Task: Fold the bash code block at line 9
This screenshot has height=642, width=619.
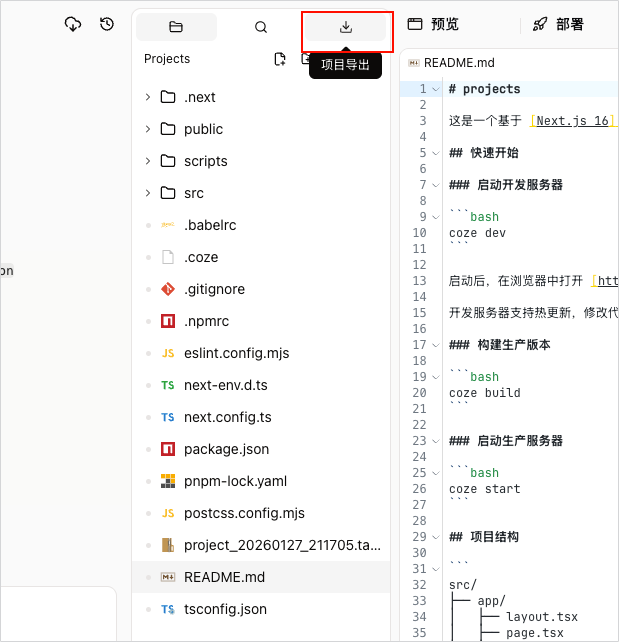Action: point(436,217)
